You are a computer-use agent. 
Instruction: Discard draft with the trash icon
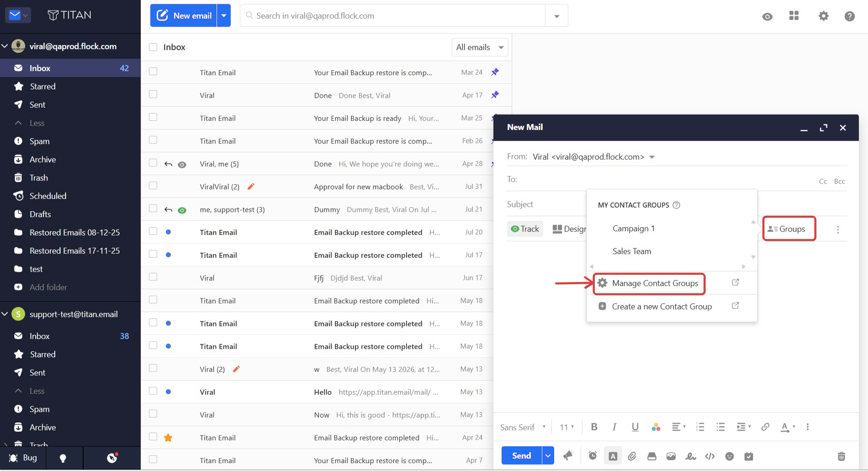point(841,456)
